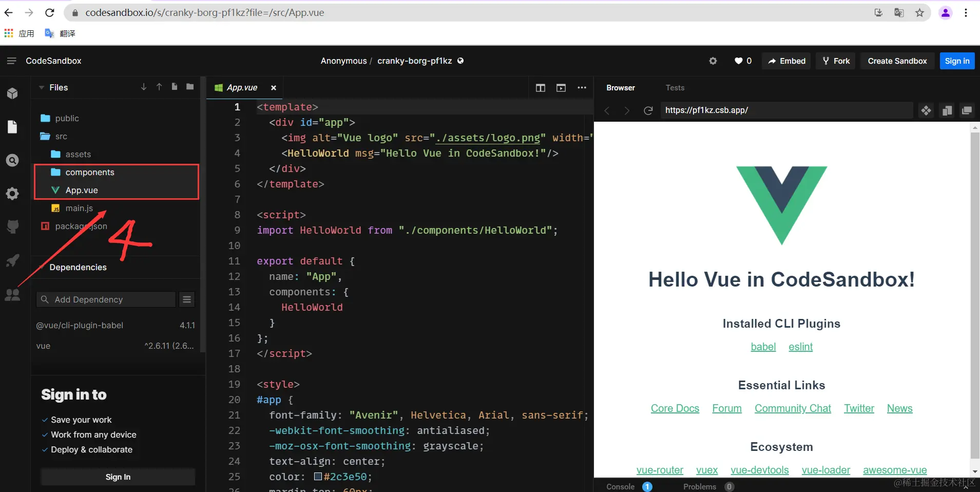Open the Live collaboration people icon

[x=13, y=294]
